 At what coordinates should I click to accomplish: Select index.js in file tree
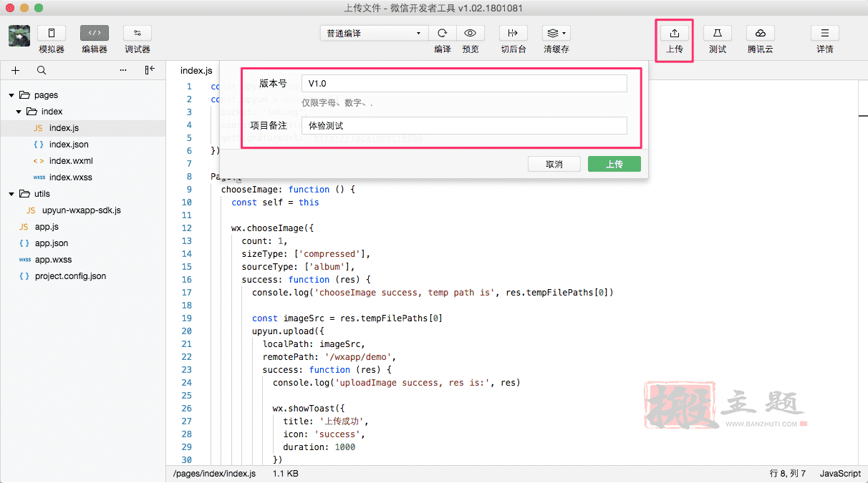(x=83, y=128)
